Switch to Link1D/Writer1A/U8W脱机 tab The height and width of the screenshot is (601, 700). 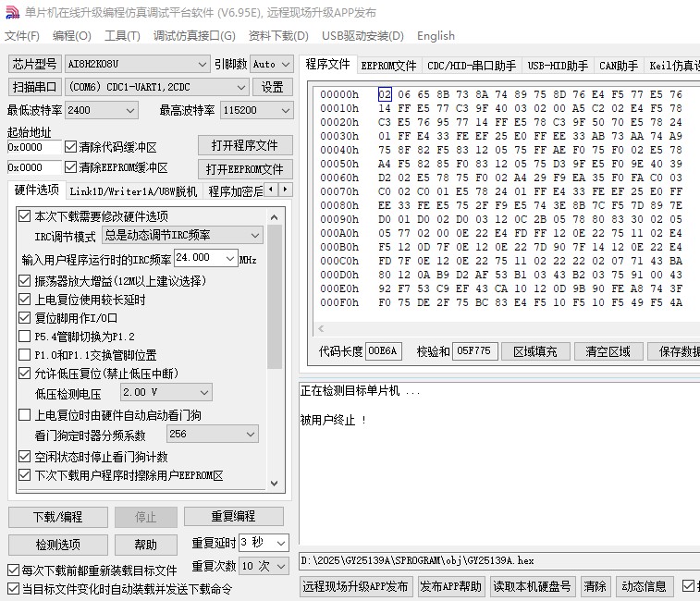133,191
